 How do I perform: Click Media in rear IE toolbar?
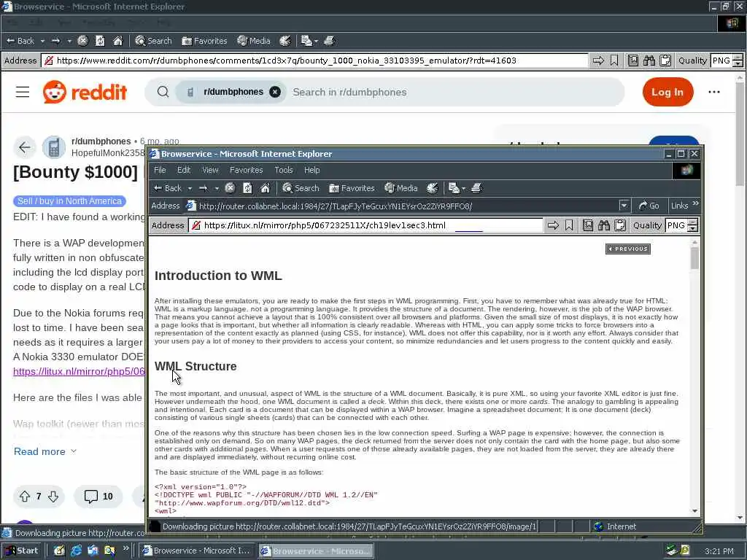click(x=254, y=41)
